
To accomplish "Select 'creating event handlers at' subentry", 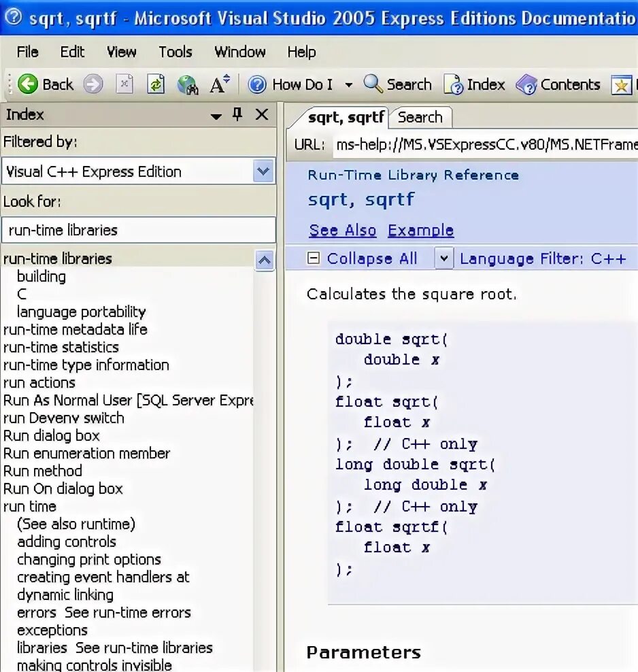I will [x=103, y=577].
